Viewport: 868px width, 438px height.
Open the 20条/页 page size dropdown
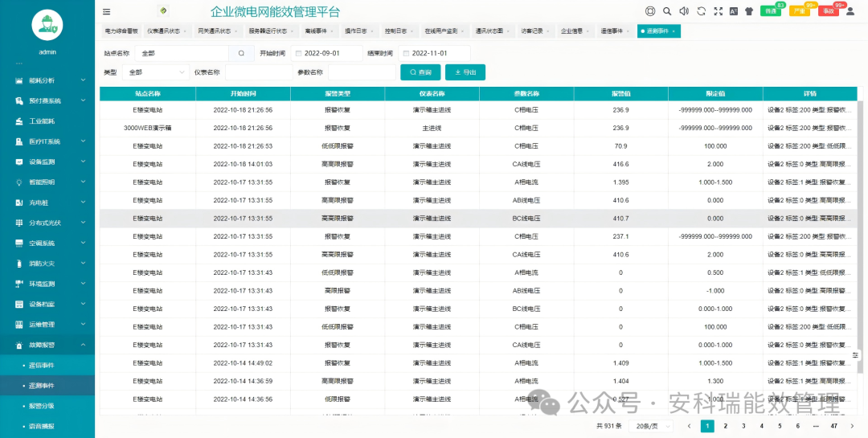pos(652,427)
